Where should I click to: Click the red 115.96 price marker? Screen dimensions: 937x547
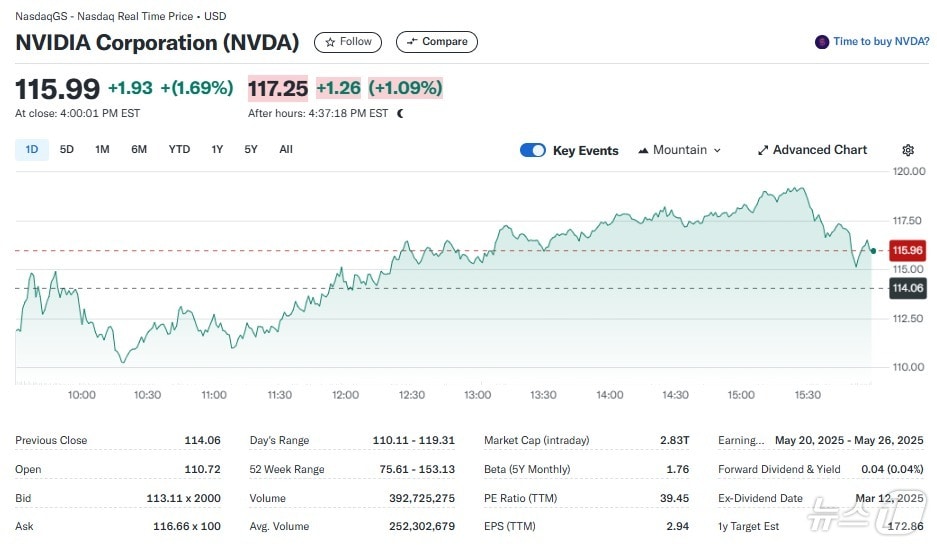908,250
